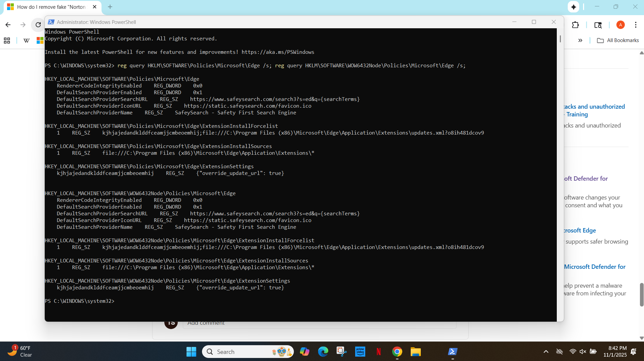Open the browser three-dot menu

click(x=636, y=25)
